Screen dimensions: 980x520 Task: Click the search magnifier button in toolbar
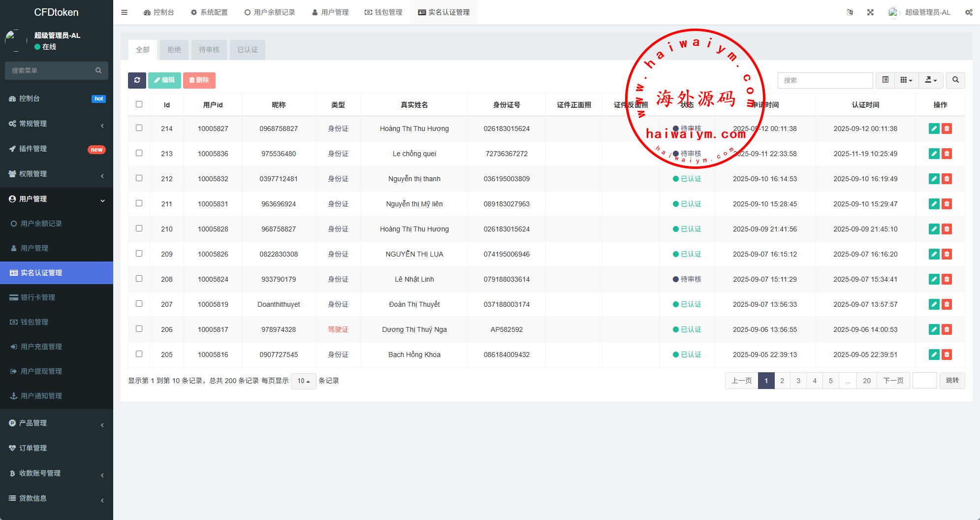coord(955,80)
